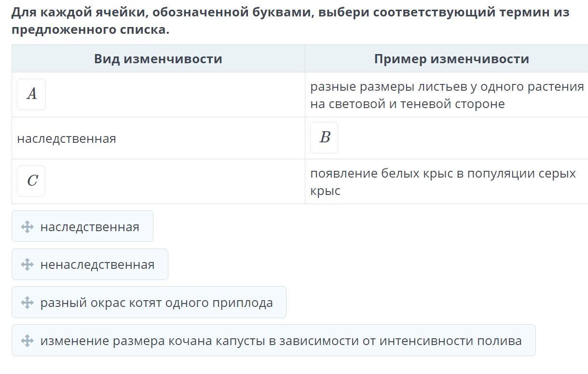
Task: Select drop cell labeled A
Action: 31,94
